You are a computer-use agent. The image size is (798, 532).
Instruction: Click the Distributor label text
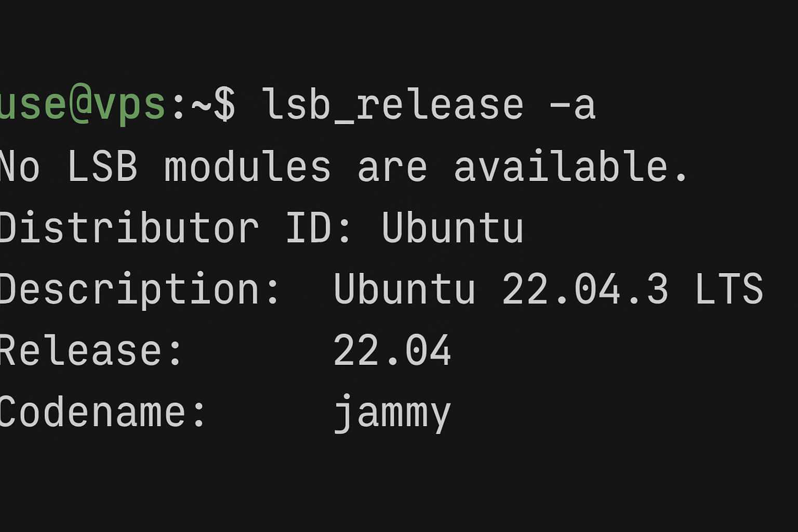click(x=128, y=228)
